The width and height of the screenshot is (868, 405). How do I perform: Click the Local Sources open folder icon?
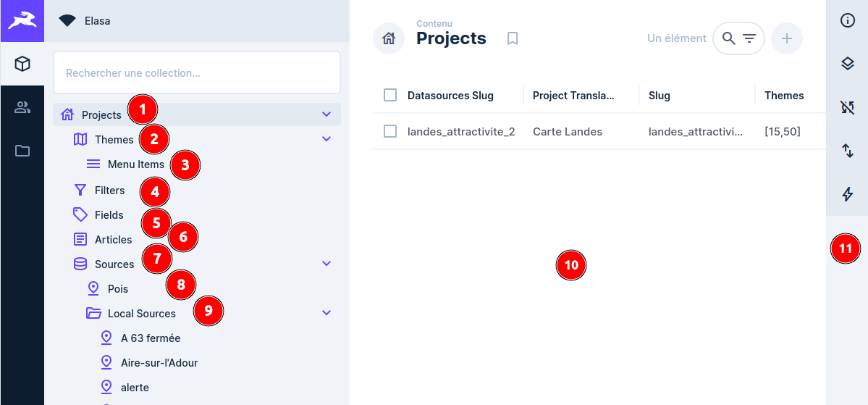(x=93, y=314)
